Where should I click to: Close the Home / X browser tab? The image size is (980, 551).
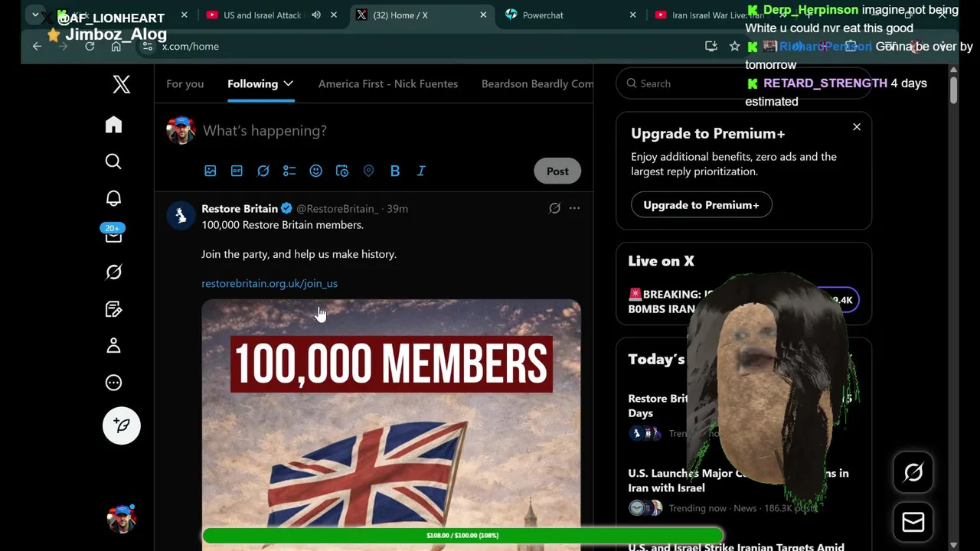[483, 15]
